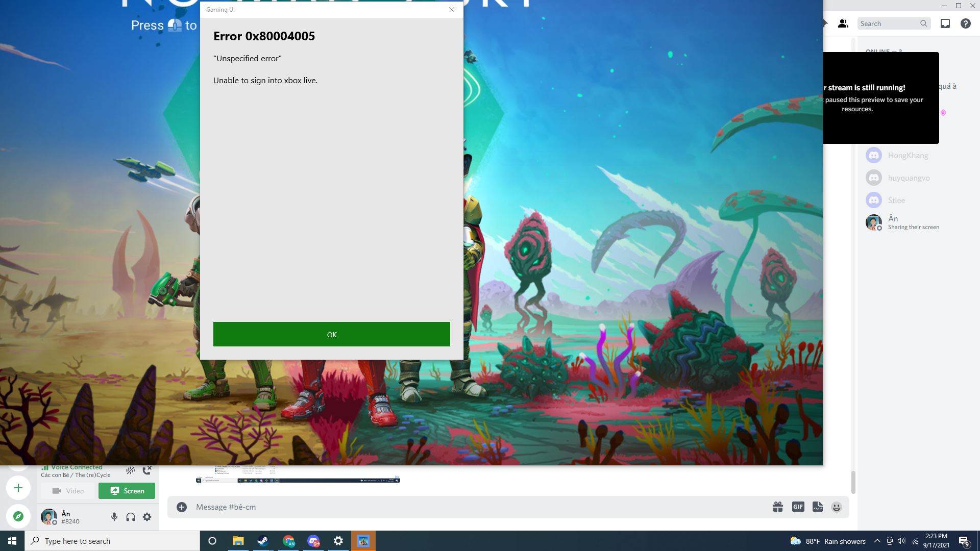Show hidden icons in the system tray
The image size is (980, 551).
pyautogui.click(x=877, y=541)
